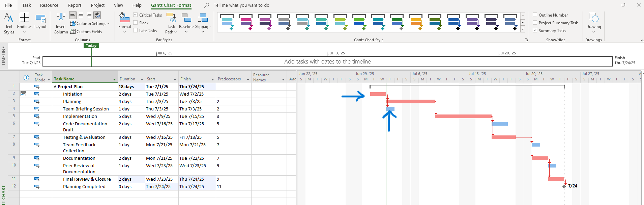Align column text right

click(89, 15)
